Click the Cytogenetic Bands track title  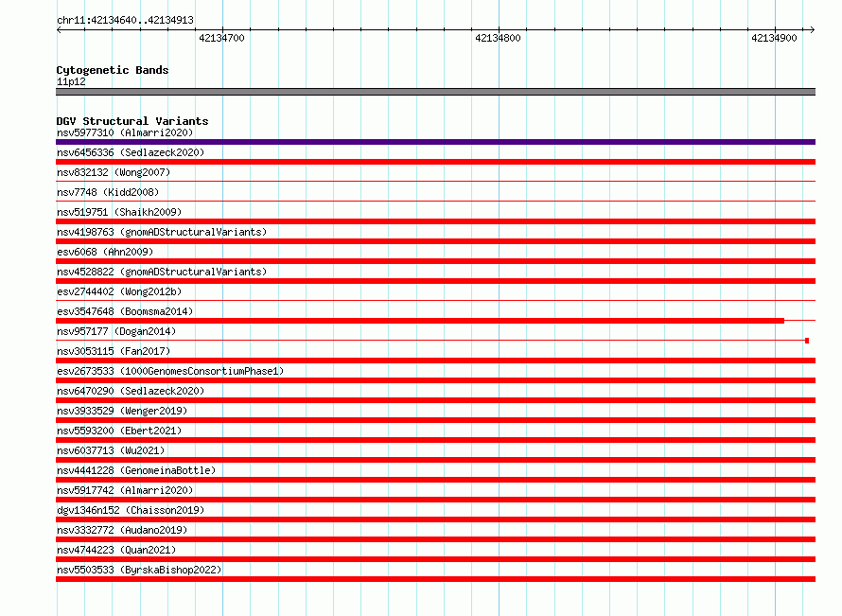113,70
